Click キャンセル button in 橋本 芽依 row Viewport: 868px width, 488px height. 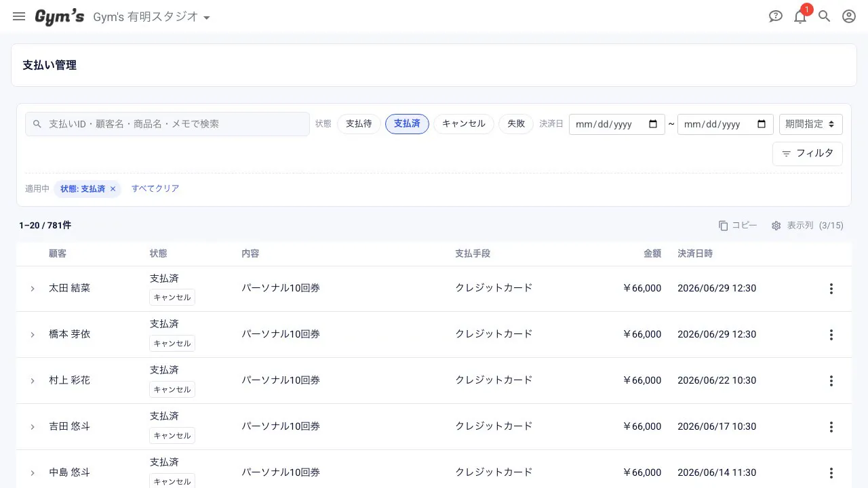pyautogui.click(x=172, y=344)
